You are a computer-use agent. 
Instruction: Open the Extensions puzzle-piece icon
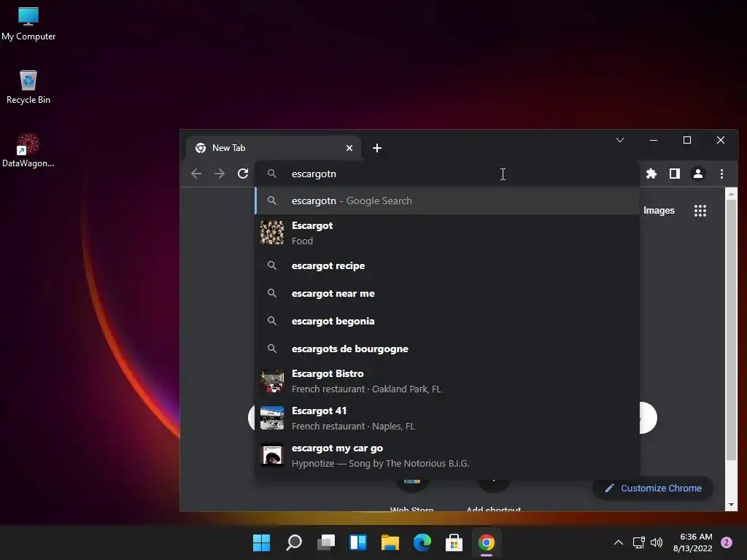click(x=651, y=174)
